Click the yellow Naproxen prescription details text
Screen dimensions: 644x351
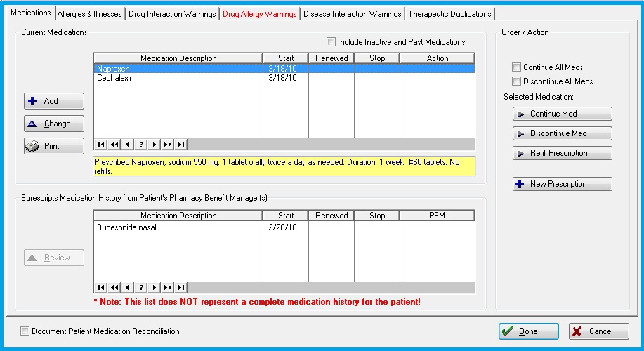point(284,166)
